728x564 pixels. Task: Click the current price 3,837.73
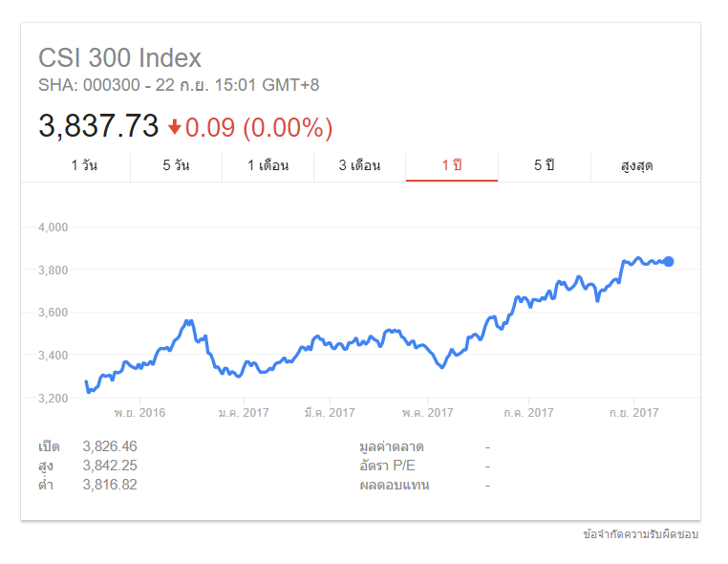click(97, 126)
